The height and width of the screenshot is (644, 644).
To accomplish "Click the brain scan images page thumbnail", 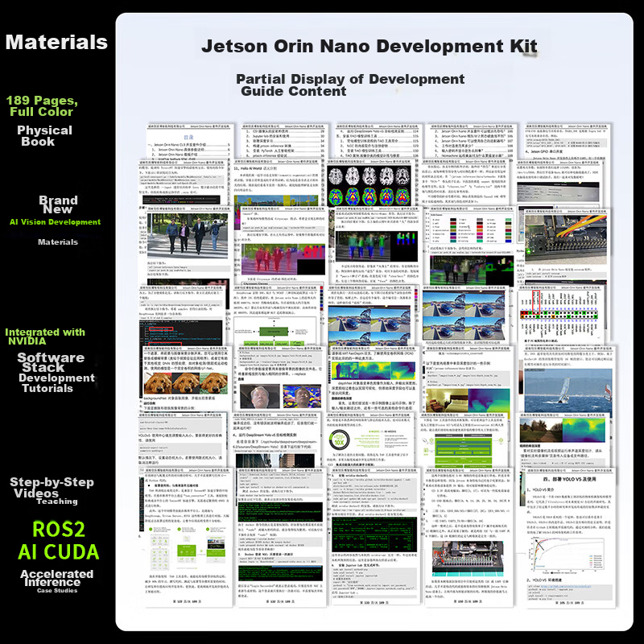I will click(369, 183).
